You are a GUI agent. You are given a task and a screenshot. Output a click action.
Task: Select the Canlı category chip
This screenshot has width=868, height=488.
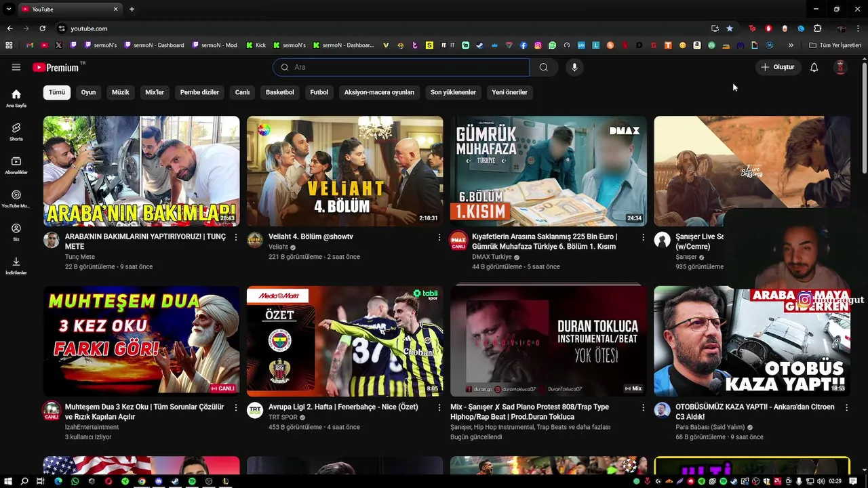coord(242,92)
